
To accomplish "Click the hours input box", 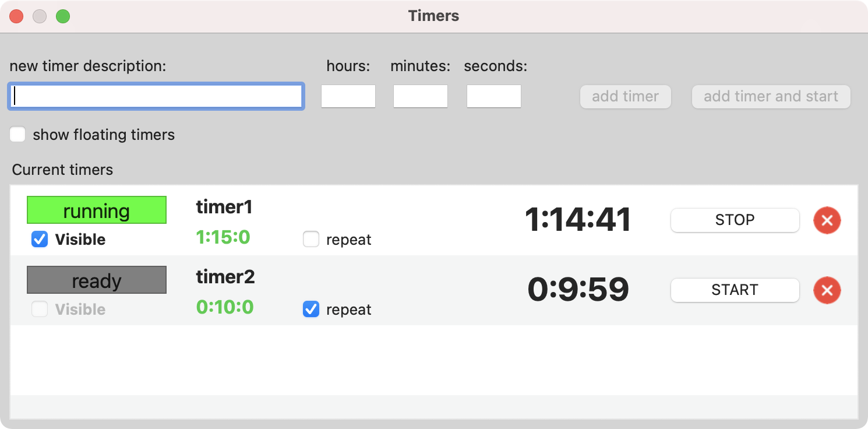I will coord(348,96).
